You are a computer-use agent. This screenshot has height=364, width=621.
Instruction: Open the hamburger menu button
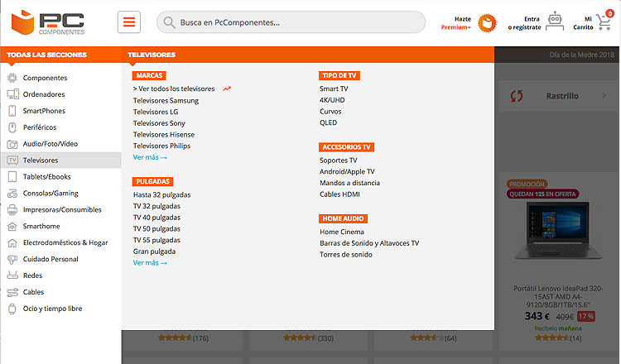[128, 22]
